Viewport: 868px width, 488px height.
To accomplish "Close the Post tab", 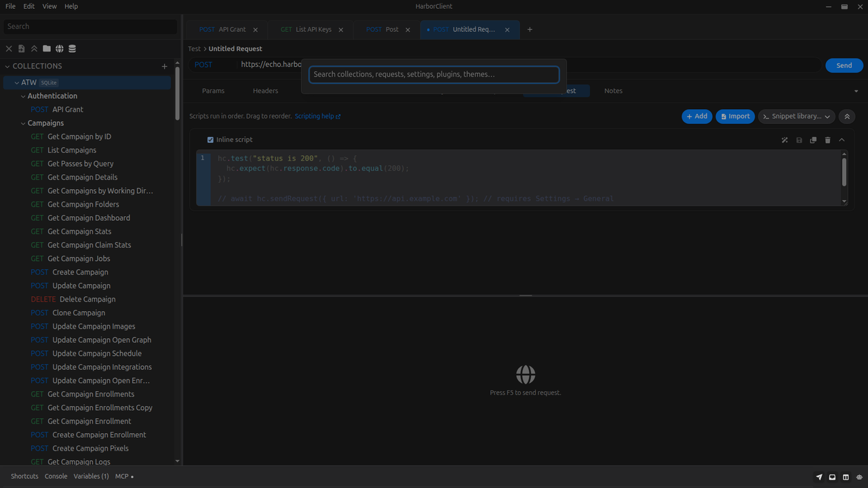I will tap(408, 30).
